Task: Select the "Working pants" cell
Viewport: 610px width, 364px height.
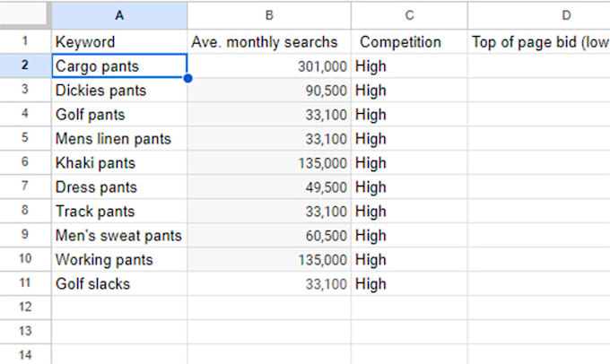Action: click(119, 259)
